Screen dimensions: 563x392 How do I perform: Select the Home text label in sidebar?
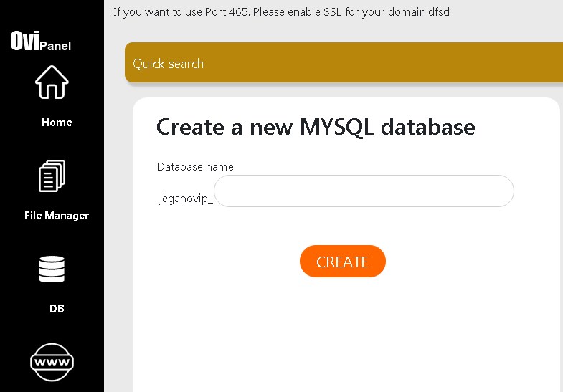pos(57,123)
